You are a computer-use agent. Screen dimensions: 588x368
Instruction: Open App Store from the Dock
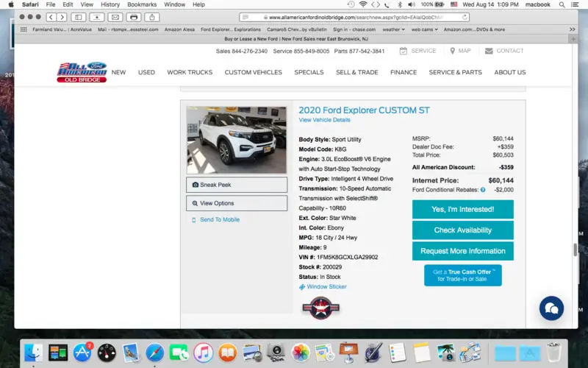[82, 353]
